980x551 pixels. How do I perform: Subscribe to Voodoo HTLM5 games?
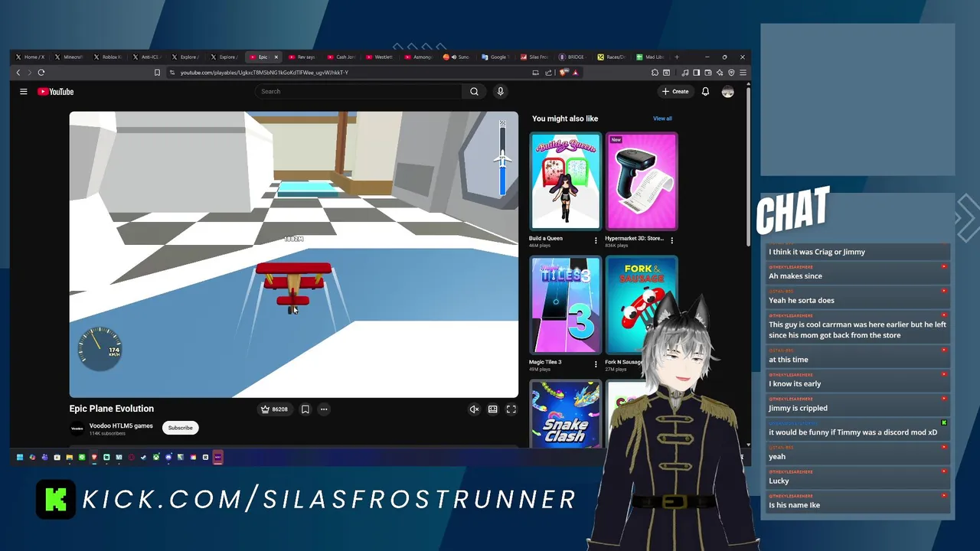click(x=181, y=428)
